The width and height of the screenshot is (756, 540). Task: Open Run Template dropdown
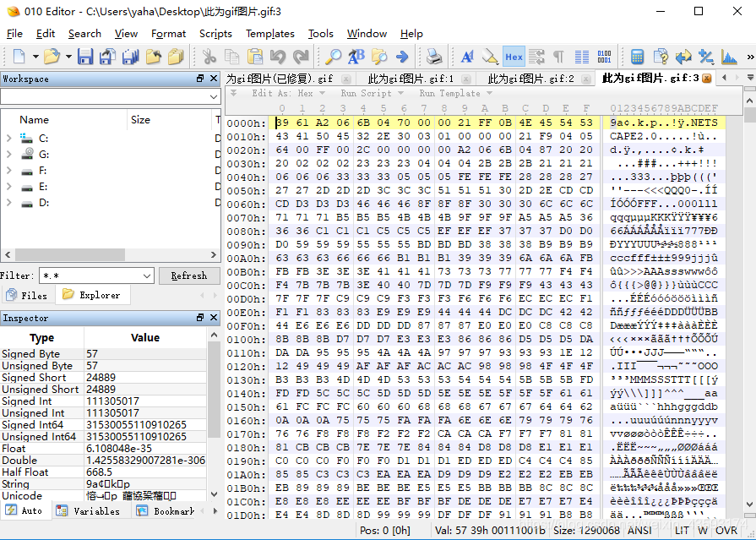point(455,93)
